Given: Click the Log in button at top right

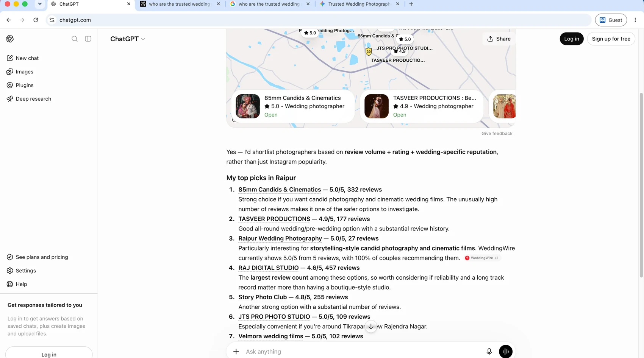Looking at the screenshot, I should tap(572, 39).
